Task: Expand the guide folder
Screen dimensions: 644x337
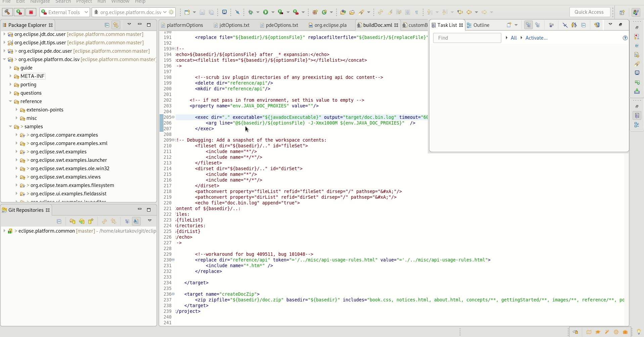Action: (x=10, y=68)
